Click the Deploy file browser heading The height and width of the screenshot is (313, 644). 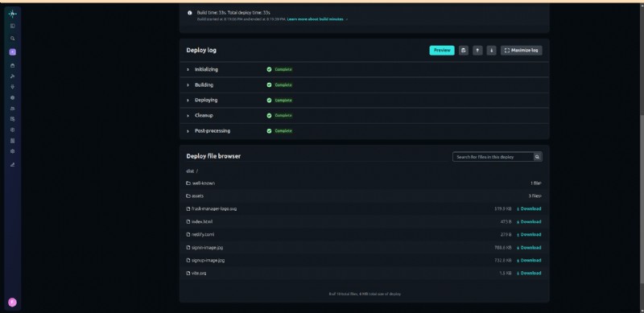pyautogui.click(x=213, y=156)
